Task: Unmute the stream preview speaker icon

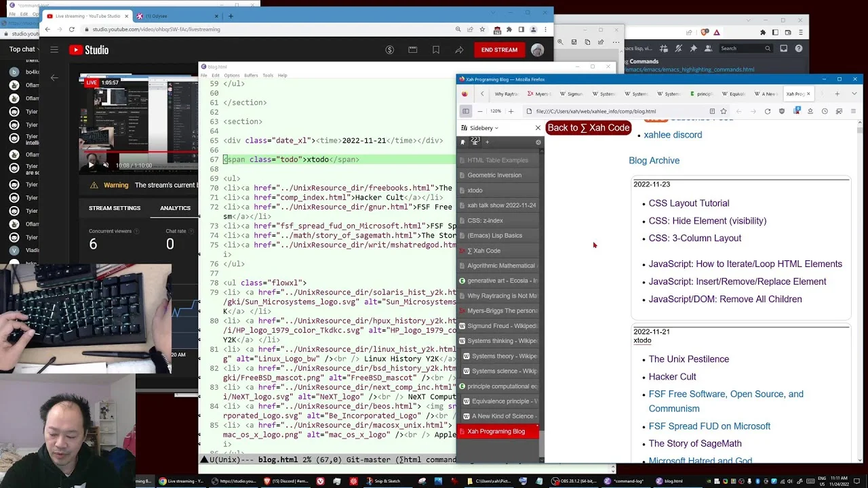Action: point(106,165)
